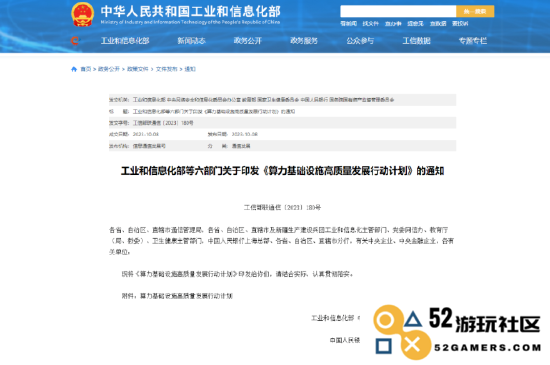Image resolution: width=550 pixels, height=365 pixels.
Task: Click the bold notice headline 工业和信息化部等六部门关于印发…的通知
Action: pyautogui.click(x=282, y=171)
